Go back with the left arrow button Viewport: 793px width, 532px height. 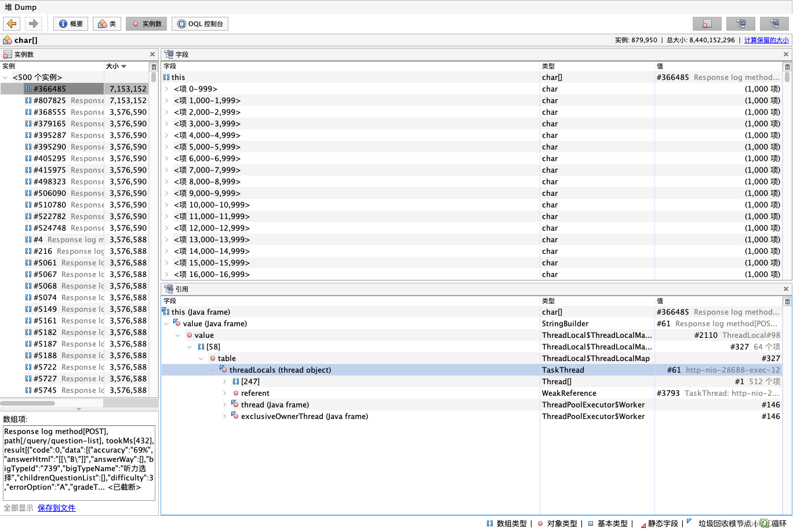12,24
